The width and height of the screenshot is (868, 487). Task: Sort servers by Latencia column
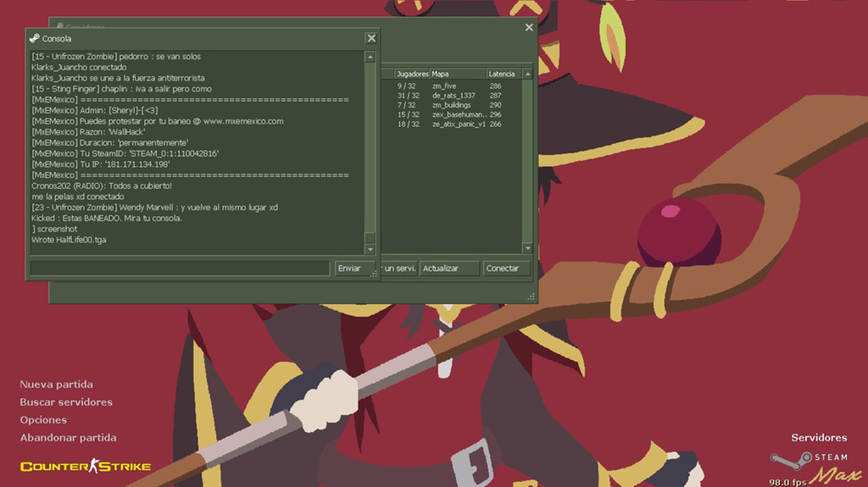pyautogui.click(x=504, y=74)
